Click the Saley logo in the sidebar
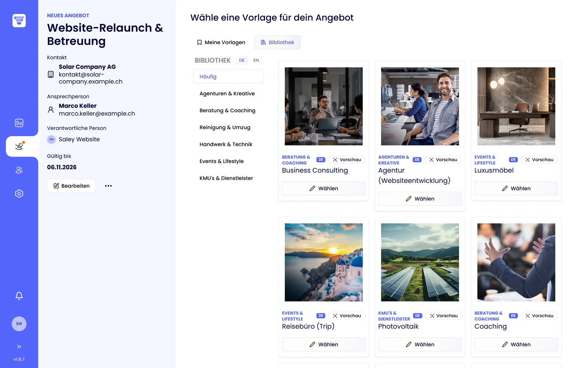The width and height of the screenshot is (588, 368). [x=19, y=21]
